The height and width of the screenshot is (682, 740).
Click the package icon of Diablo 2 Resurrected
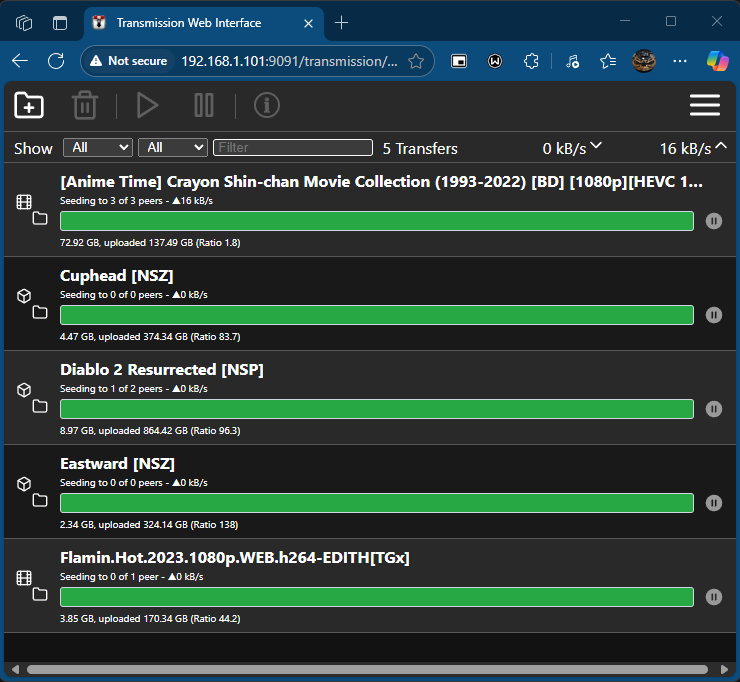coord(24,390)
